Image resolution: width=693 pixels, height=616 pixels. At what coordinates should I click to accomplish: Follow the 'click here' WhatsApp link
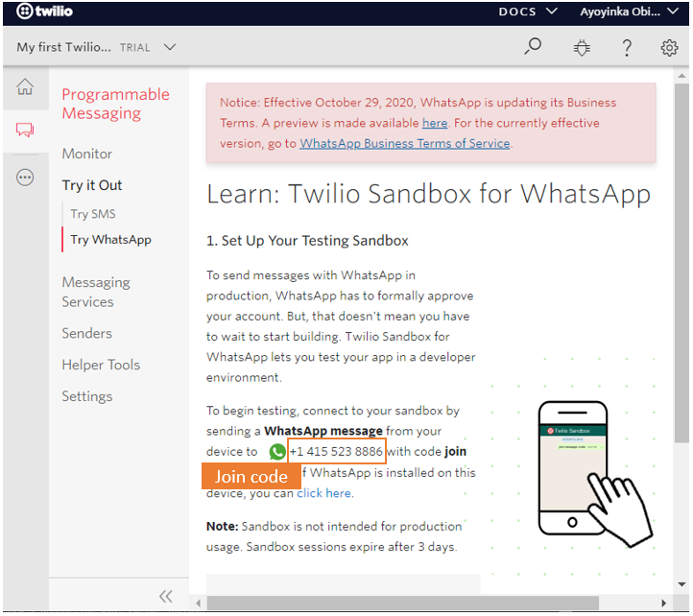(x=324, y=493)
